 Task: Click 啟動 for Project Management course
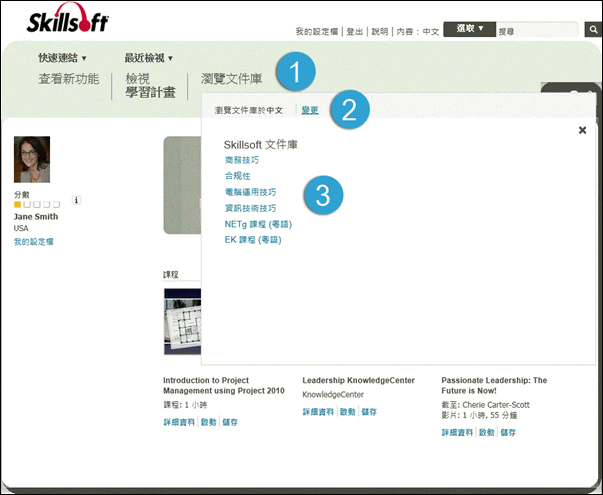[x=208, y=422]
